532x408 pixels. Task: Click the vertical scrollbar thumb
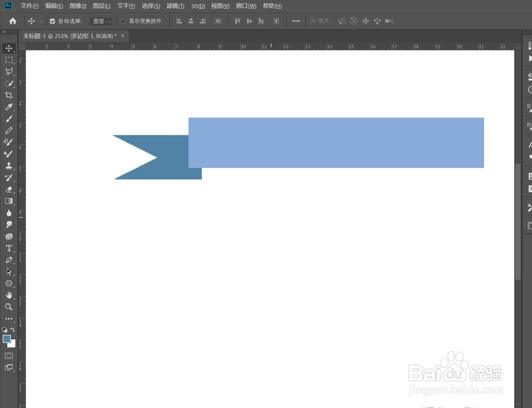pyautogui.click(x=518, y=222)
